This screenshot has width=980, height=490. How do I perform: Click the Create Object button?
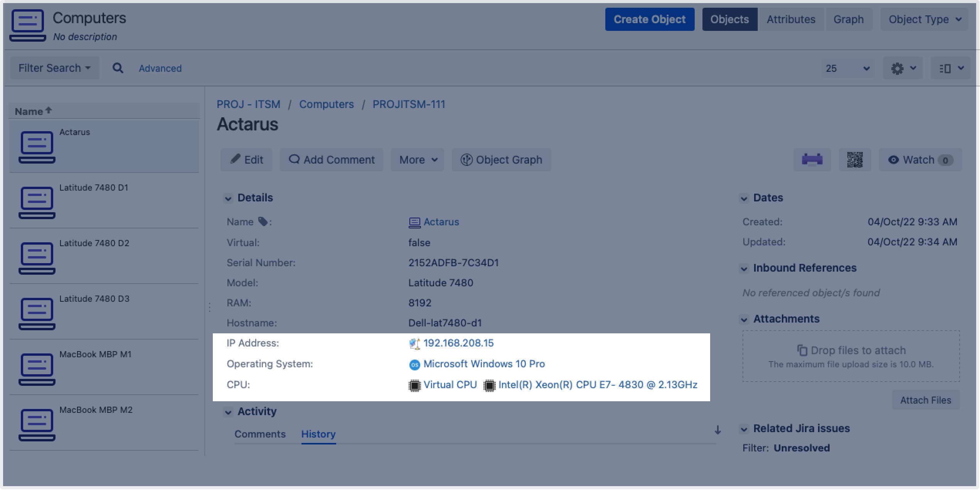tap(650, 19)
